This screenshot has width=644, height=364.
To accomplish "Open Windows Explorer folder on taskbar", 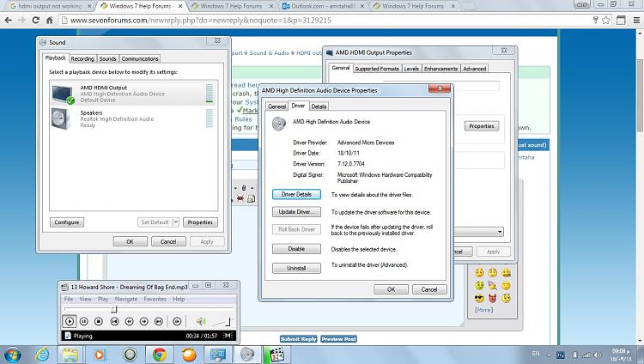I will tap(70, 355).
